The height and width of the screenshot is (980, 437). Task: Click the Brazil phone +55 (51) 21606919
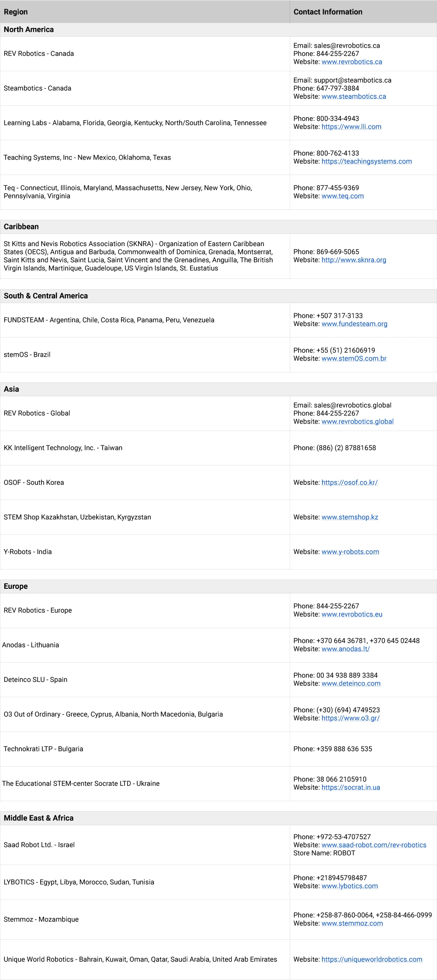(346, 351)
